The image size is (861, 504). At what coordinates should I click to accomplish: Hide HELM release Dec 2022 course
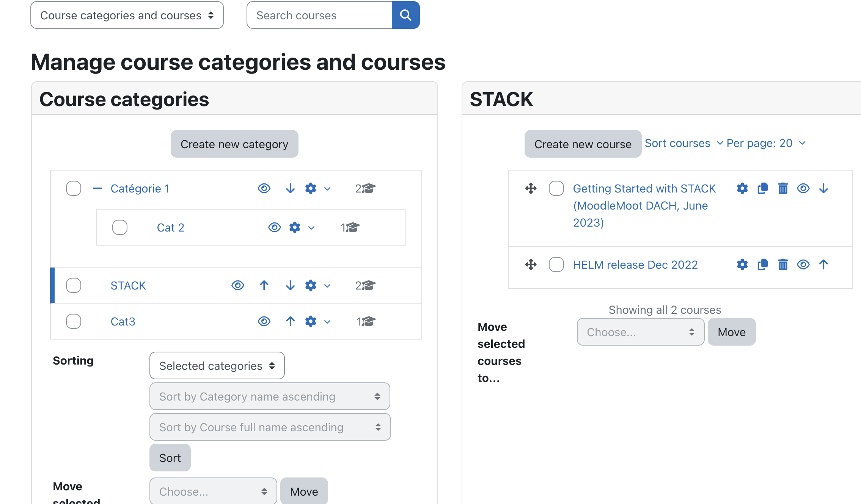click(x=803, y=265)
